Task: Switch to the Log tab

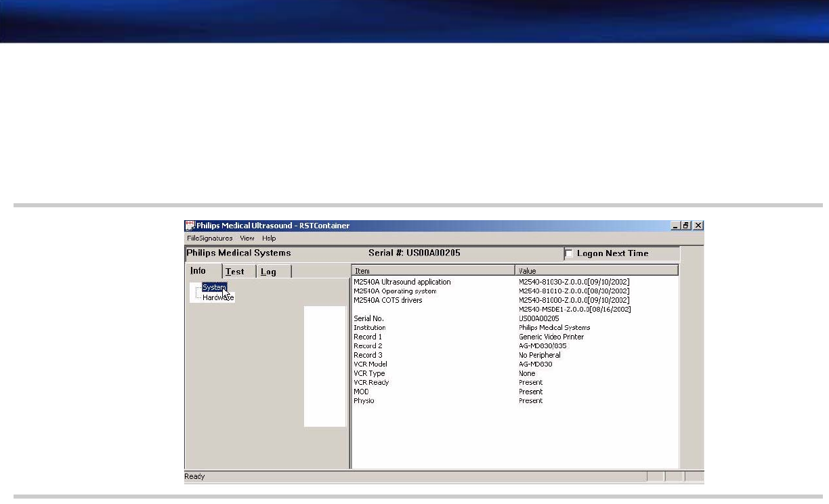Action: (274, 272)
